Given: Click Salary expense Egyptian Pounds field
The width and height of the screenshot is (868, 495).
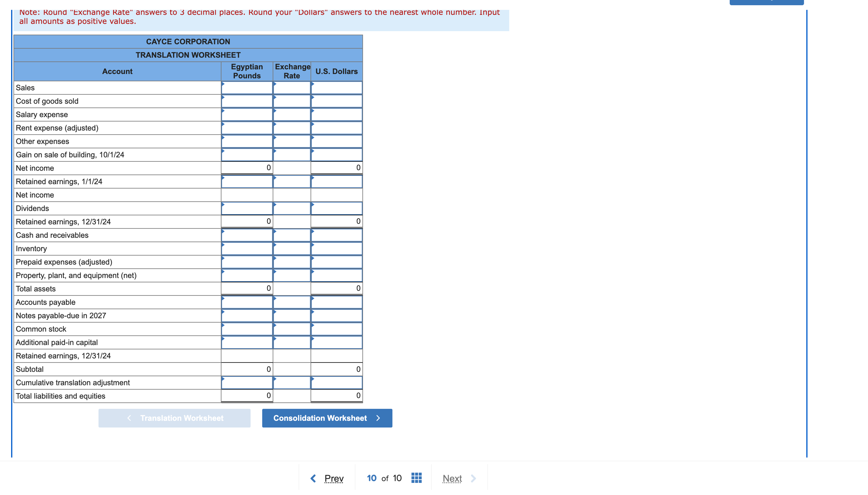Looking at the screenshot, I should [247, 115].
